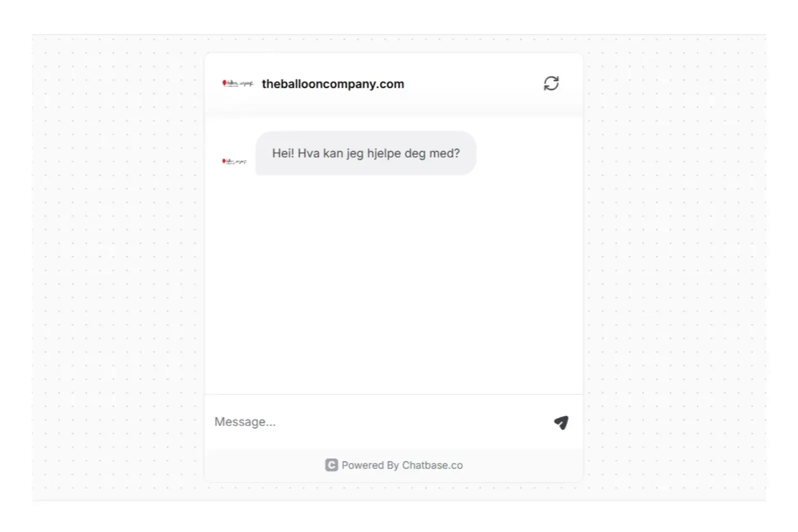Send the message with the paper plane icon
The width and height of the screenshot is (798, 532).
561,422
